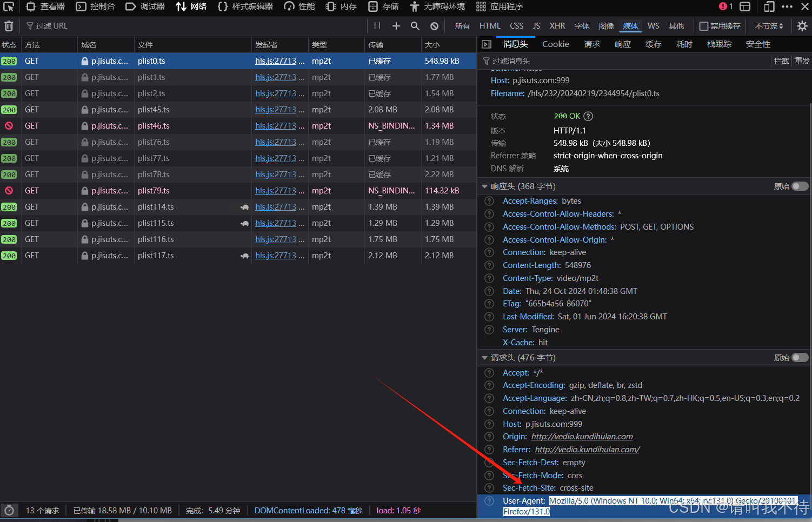Open the request blocking icon
This screenshot has height=522, width=812.
pyautogui.click(x=434, y=26)
